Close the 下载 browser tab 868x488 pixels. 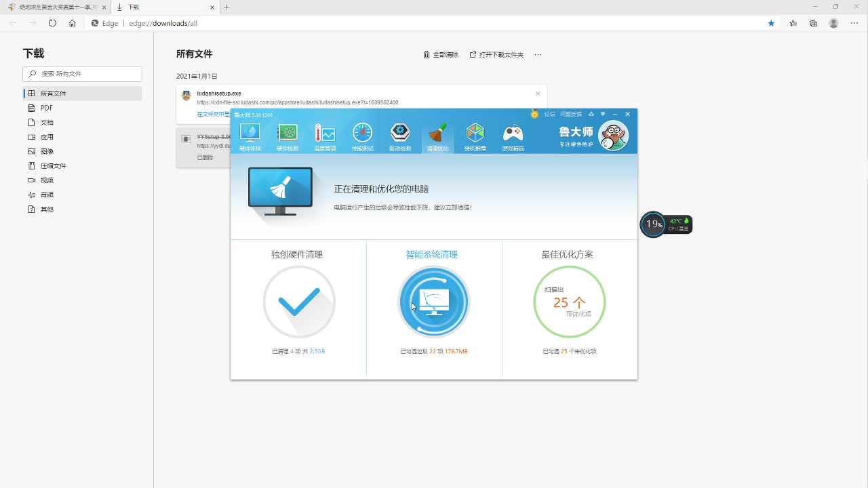213,7
